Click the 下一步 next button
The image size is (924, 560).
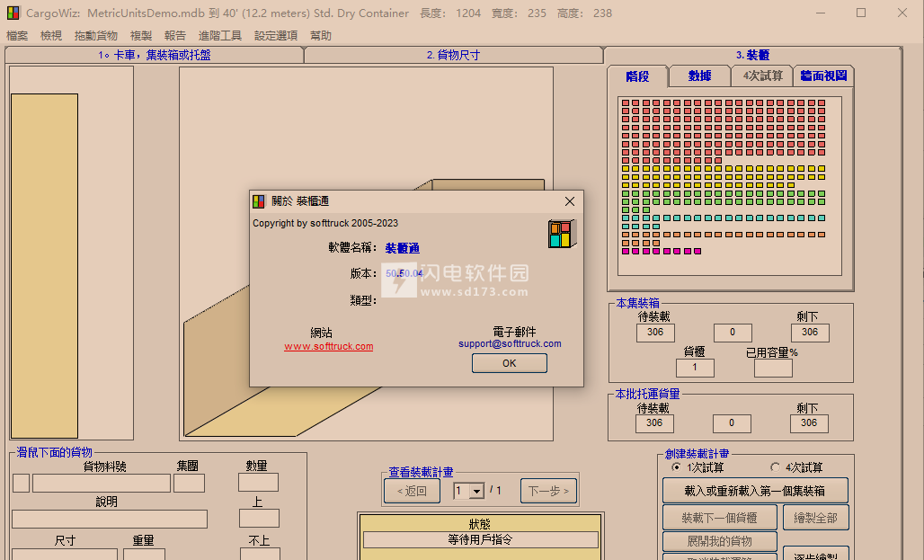tap(548, 491)
